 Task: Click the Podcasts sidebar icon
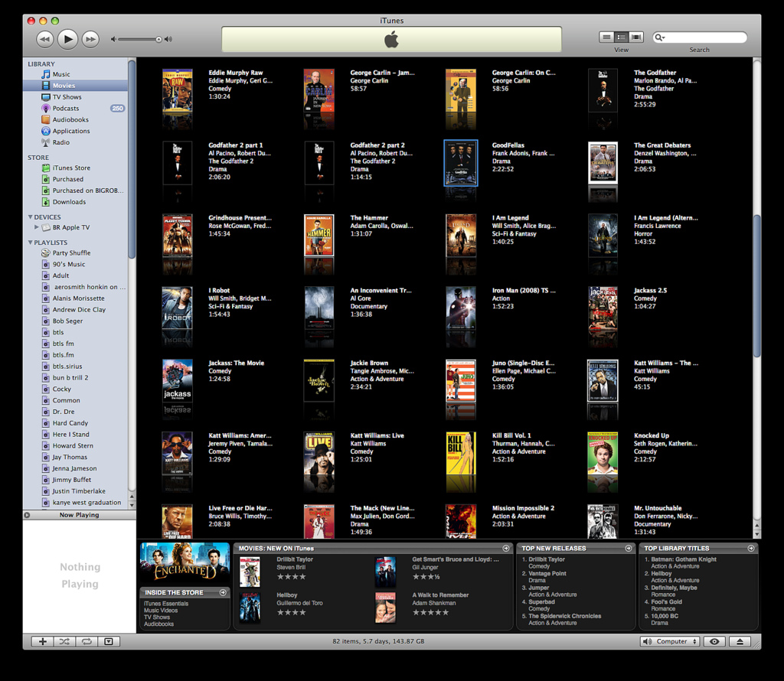pyautogui.click(x=45, y=109)
